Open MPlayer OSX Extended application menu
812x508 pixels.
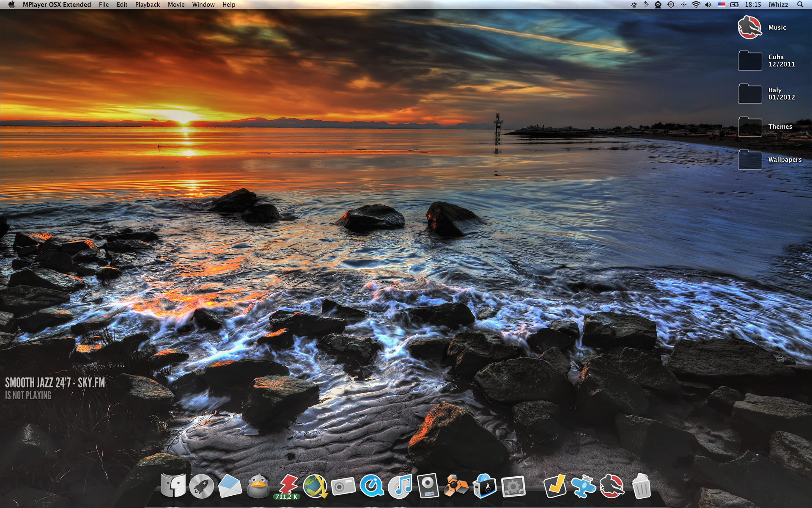point(57,5)
